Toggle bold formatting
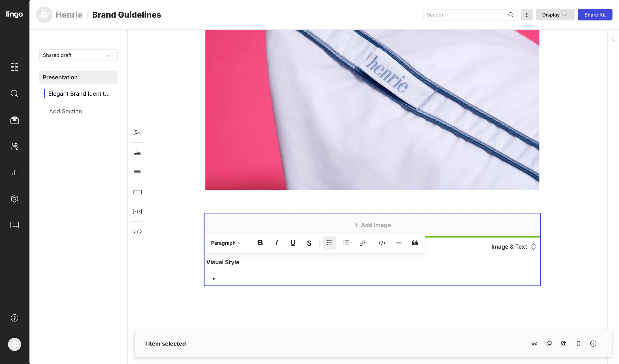619x364 pixels. [260, 243]
